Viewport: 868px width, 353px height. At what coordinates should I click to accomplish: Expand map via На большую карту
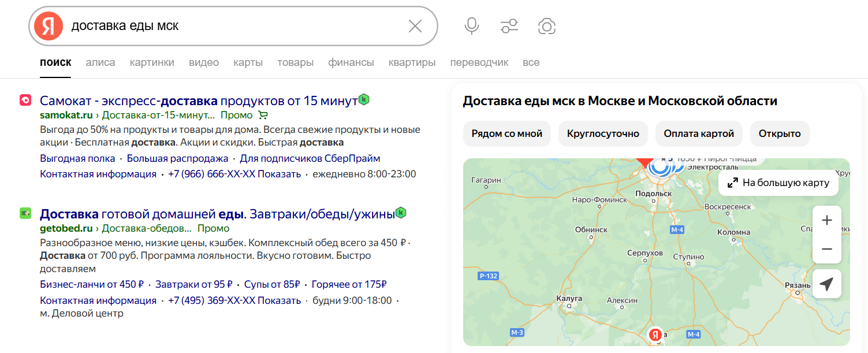(778, 183)
